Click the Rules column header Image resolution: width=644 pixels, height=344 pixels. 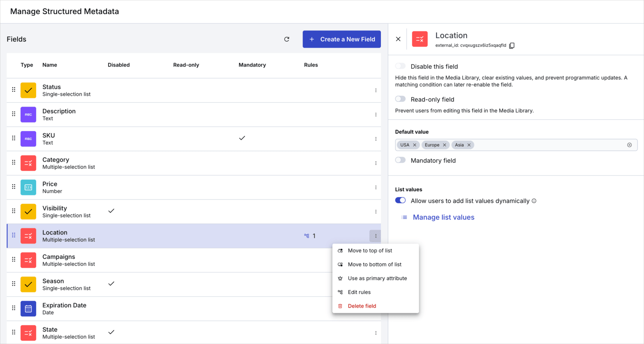[x=311, y=65]
